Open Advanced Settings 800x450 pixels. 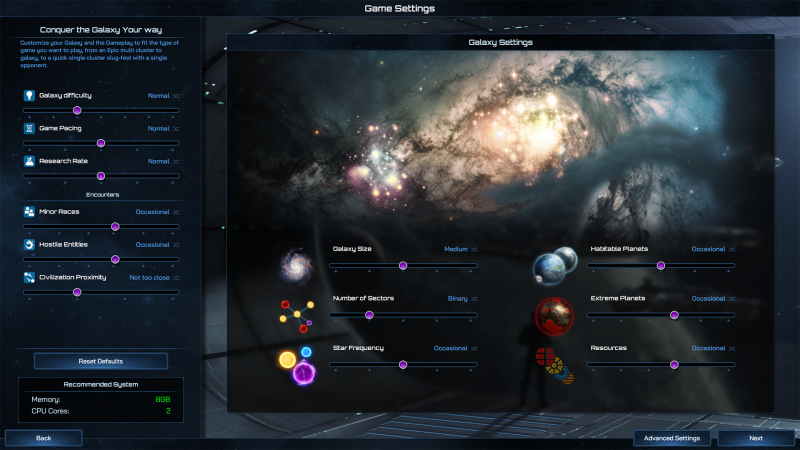671,438
